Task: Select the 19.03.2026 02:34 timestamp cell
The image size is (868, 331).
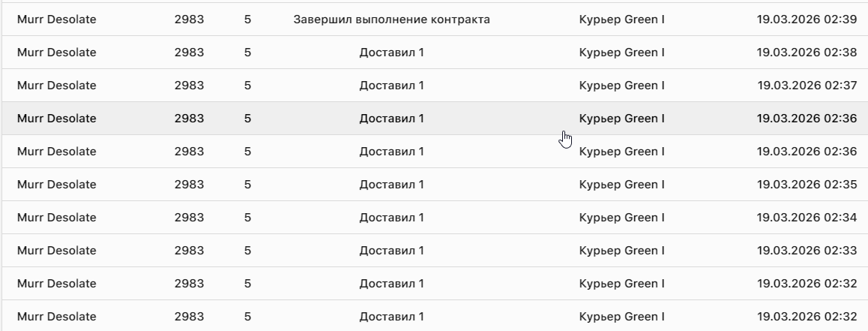Action: (x=807, y=218)
